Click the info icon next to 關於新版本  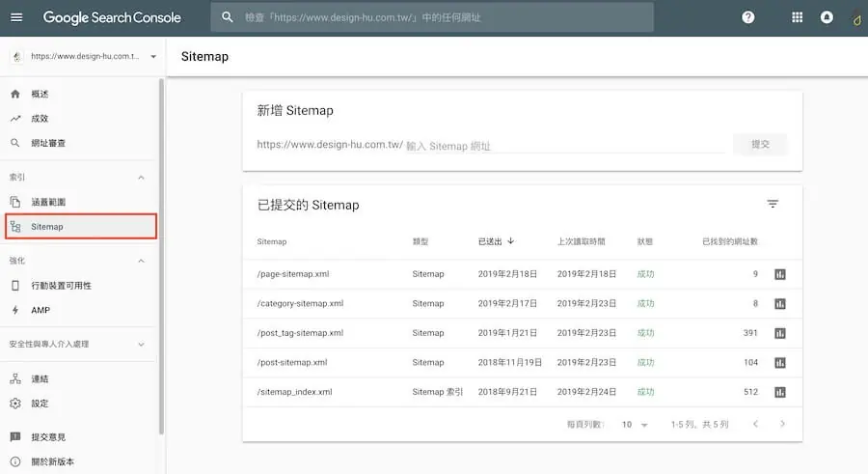(15, 461)
